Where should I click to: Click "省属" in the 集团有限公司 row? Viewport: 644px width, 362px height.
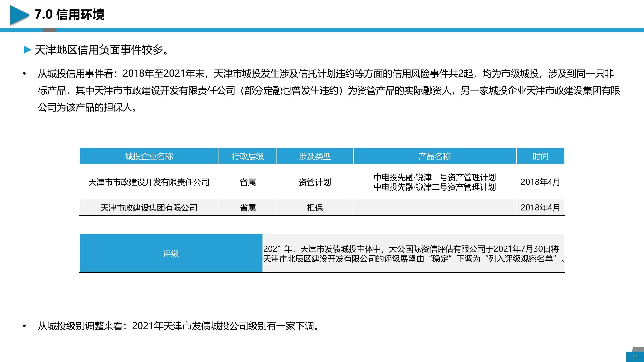point(248,208)
